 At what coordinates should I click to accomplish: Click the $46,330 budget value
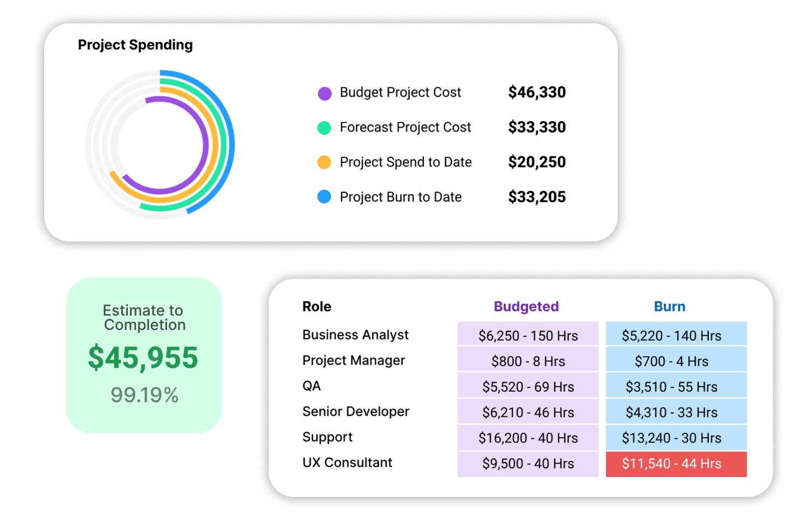pos(537,92)
